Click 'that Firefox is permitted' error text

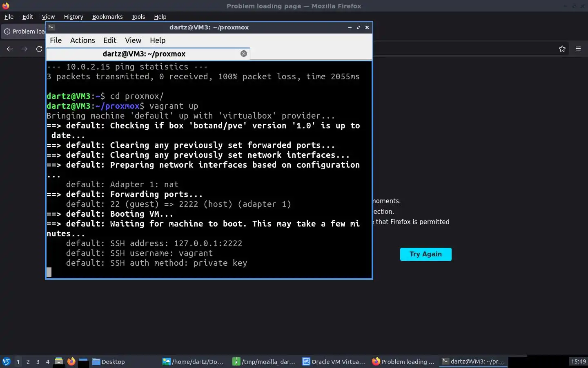(412, 222)
